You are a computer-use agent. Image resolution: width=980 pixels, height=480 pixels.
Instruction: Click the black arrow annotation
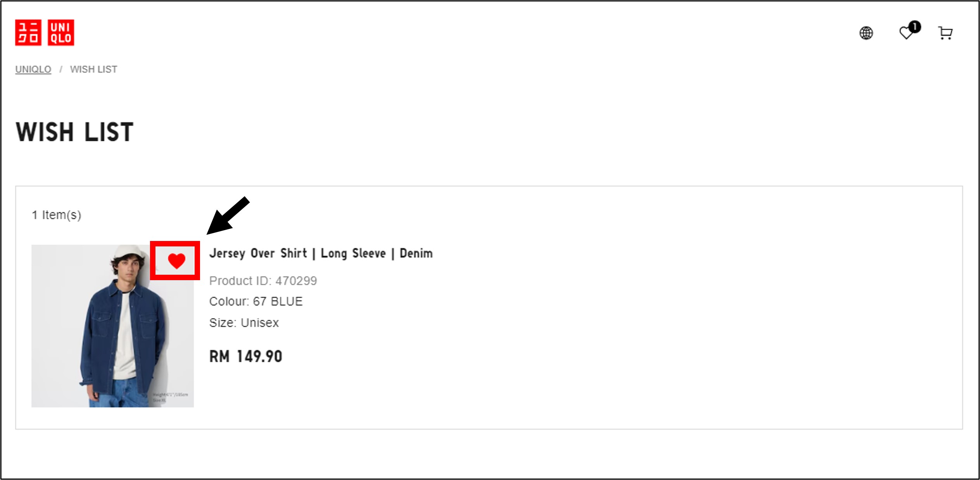(x=228, y=215)
